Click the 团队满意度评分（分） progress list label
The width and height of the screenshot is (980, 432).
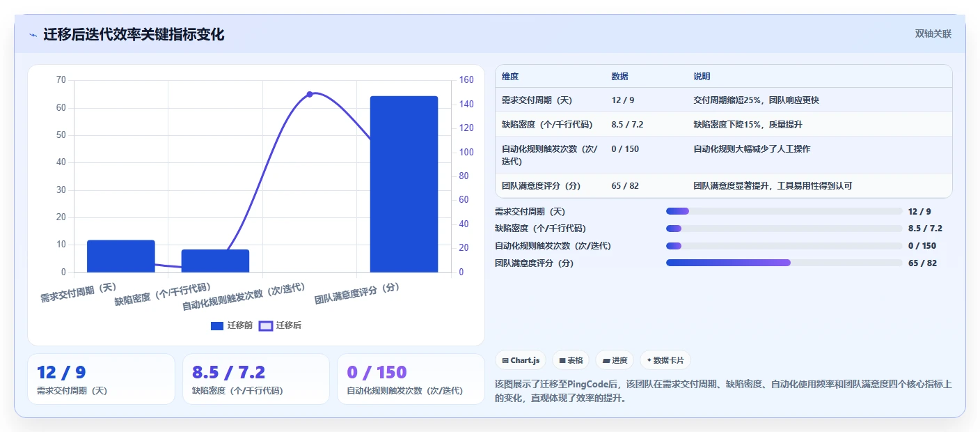(535, 263)
